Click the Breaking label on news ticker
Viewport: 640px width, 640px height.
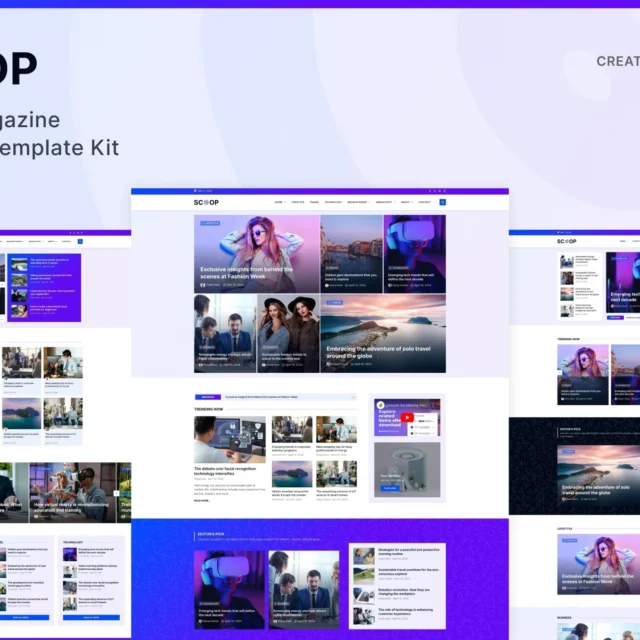[x=208, y=397]
